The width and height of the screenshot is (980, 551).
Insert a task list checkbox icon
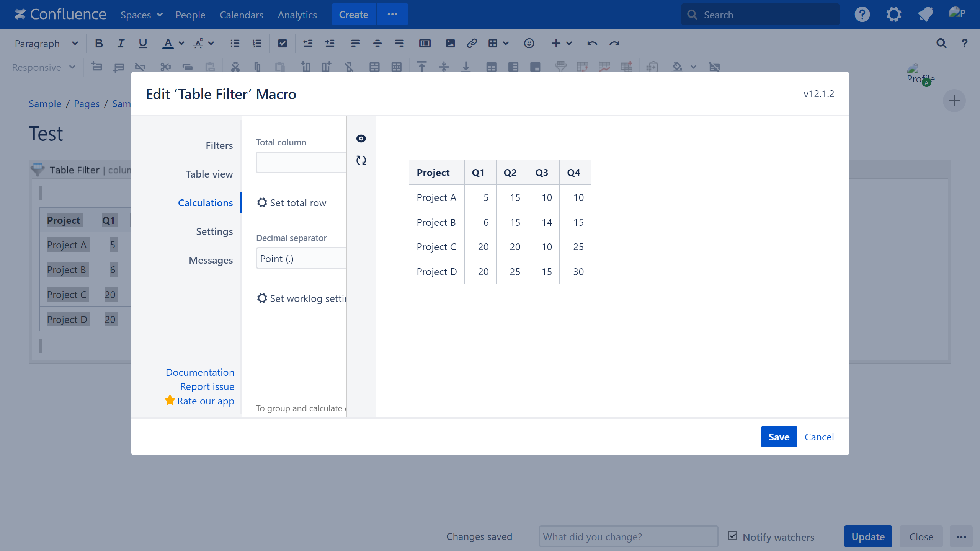pyautogui.click(x=283, y=43)
